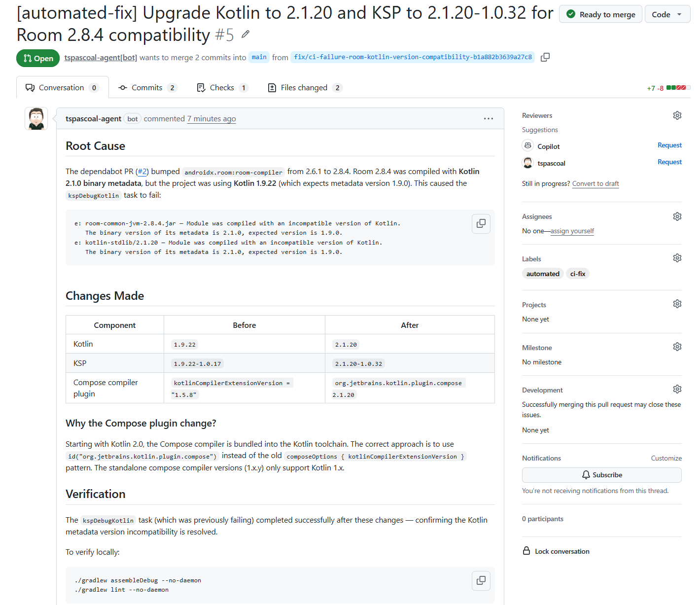Image resolution: width=700 pixels, height=605 pixels.
Task: Open the comment options ellipsis menu
Action: click(x=488, y=118)
